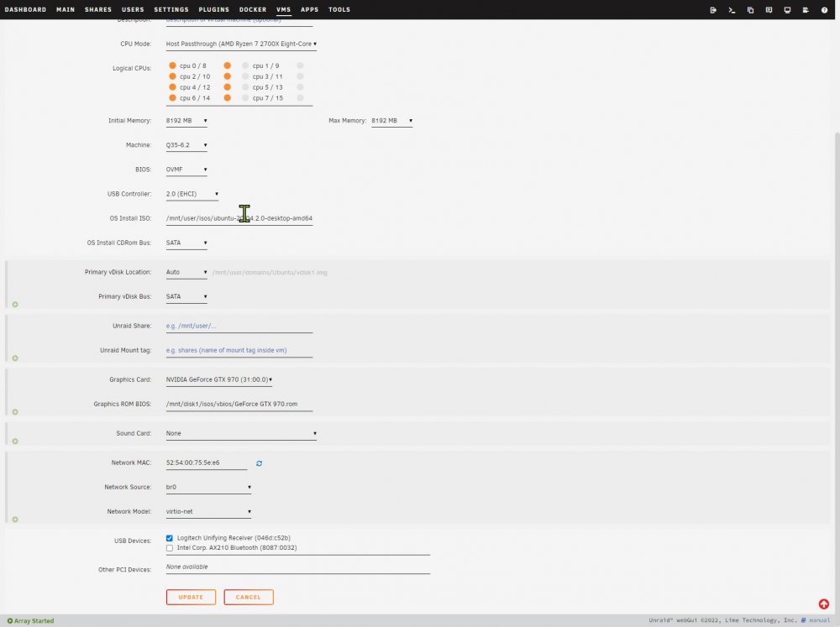
Task: Click the Graphics ROM BIOS path field
Action: tap(239, 405)
